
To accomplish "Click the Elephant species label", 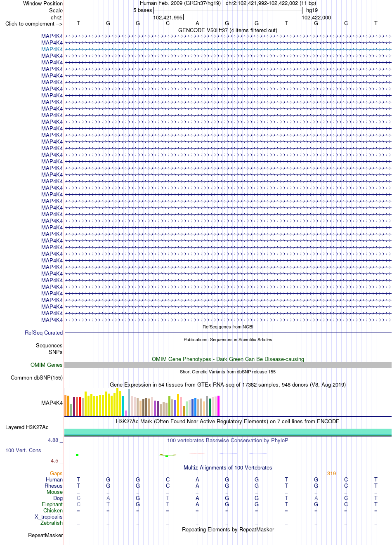I will (x=52, y=504).
